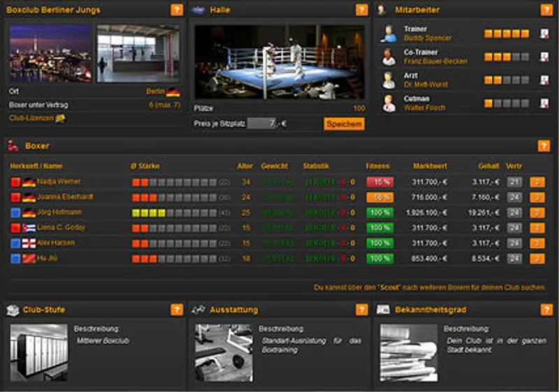The width and height of the screenshot is (559, 392).
Task: Click the Statistik column header
Action: coord(316,166)
